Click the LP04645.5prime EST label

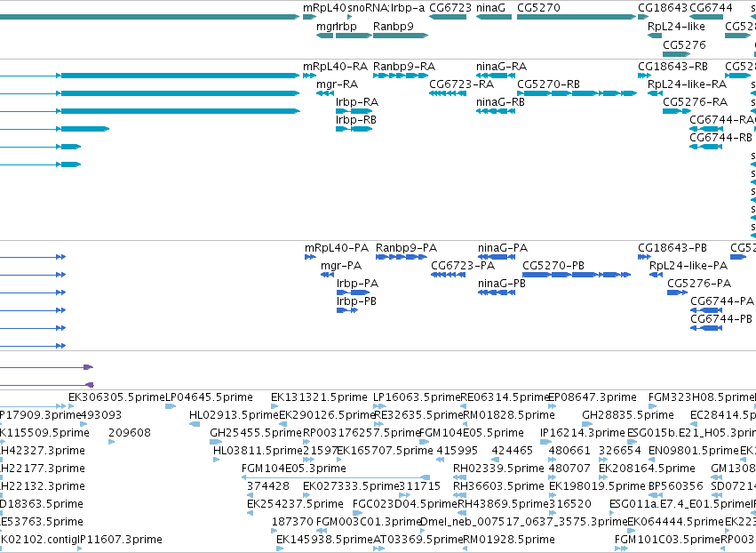[x=210, y=397]
